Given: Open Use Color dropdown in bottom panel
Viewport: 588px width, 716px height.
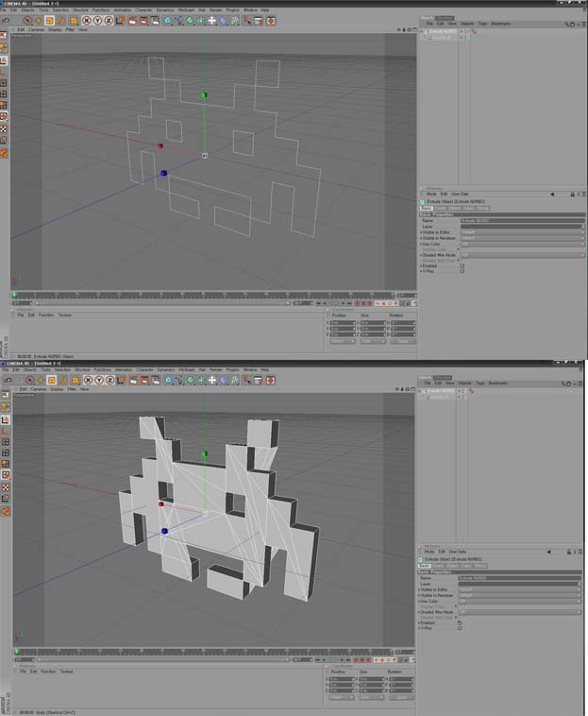Looking at the screenshot, I should 520,602.
